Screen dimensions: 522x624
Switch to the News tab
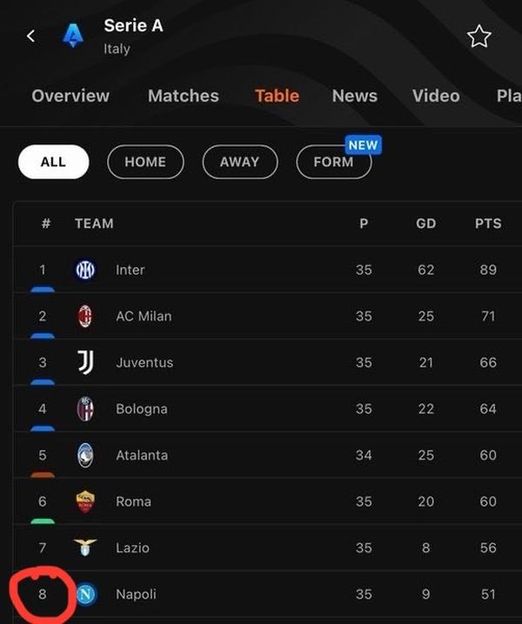click(354, 96)
